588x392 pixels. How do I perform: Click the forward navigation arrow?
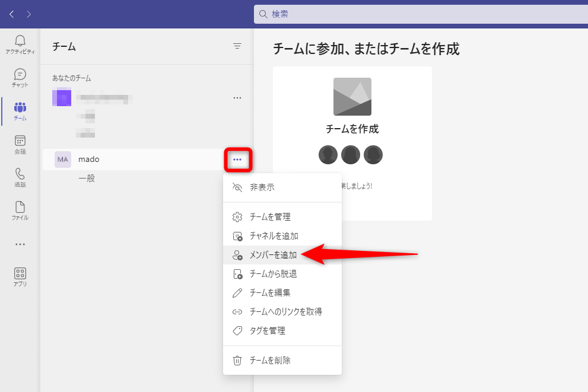(x=28, y=13)
